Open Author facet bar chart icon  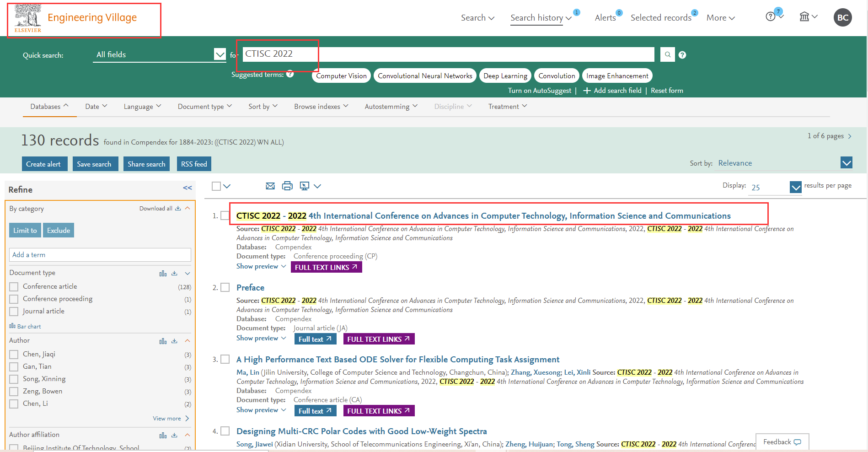tap(163, 341)
